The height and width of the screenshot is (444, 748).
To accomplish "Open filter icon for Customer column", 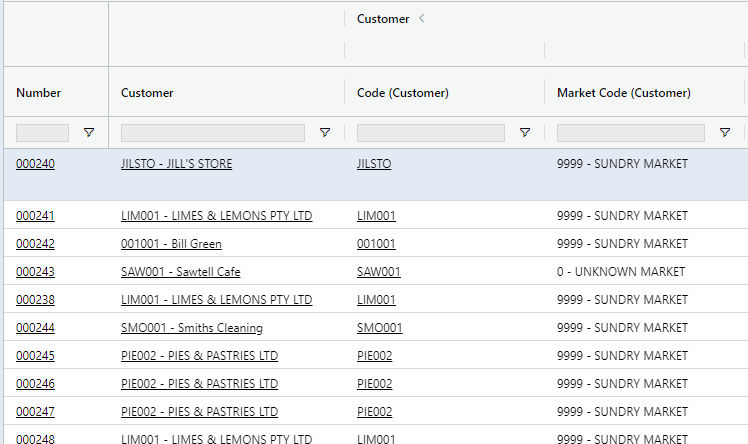I will (x=324, y=133).
